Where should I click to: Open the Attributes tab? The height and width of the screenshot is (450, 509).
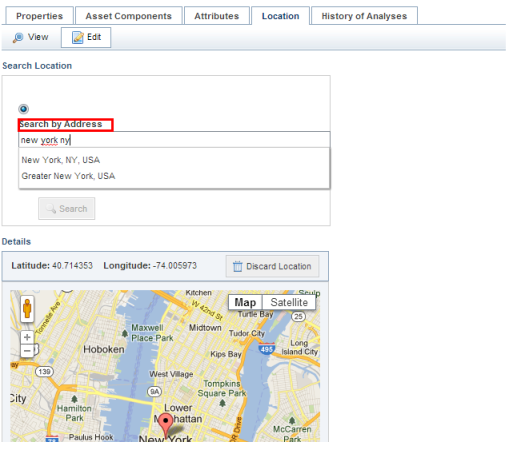(x=217, y=16)
